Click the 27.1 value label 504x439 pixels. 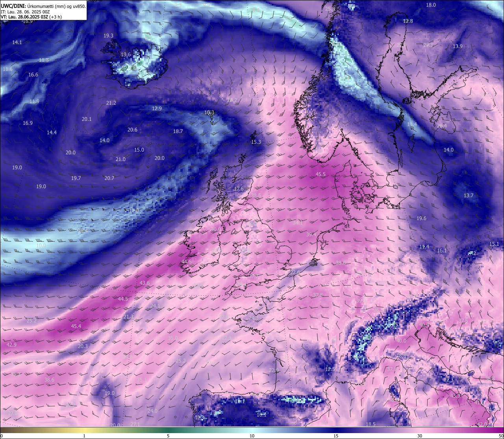click(x=135, y=424)
